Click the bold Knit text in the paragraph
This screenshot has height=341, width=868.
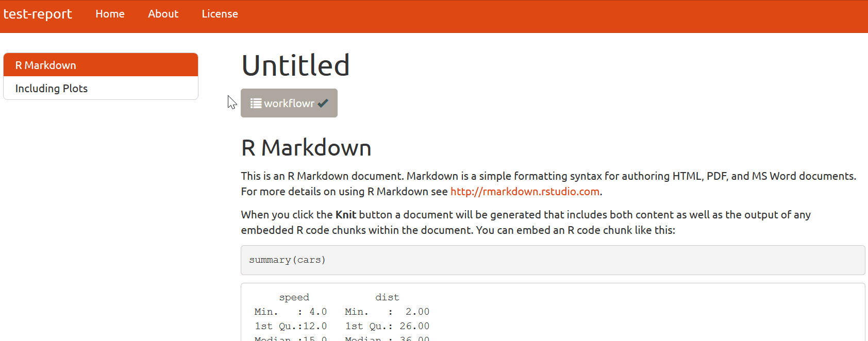(x=345, y=214)
